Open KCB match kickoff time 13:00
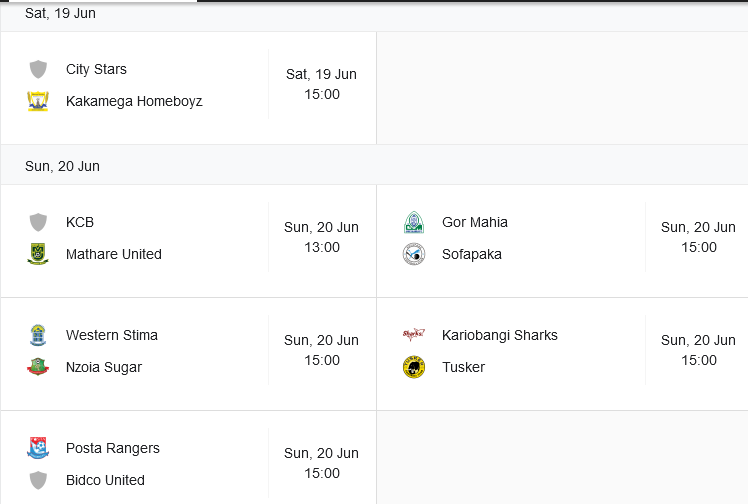 (322, 247)
